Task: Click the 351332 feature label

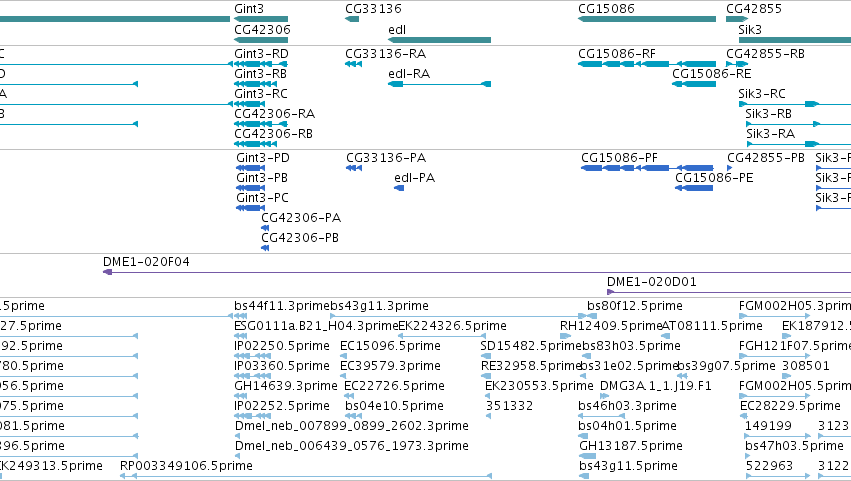Action: (510, 406)
